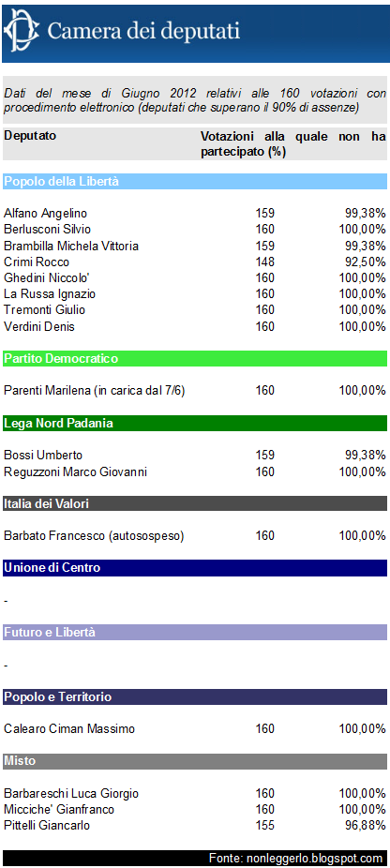
Task: Click the Futuro e Libertà header
Action: (x=195, y=632)
